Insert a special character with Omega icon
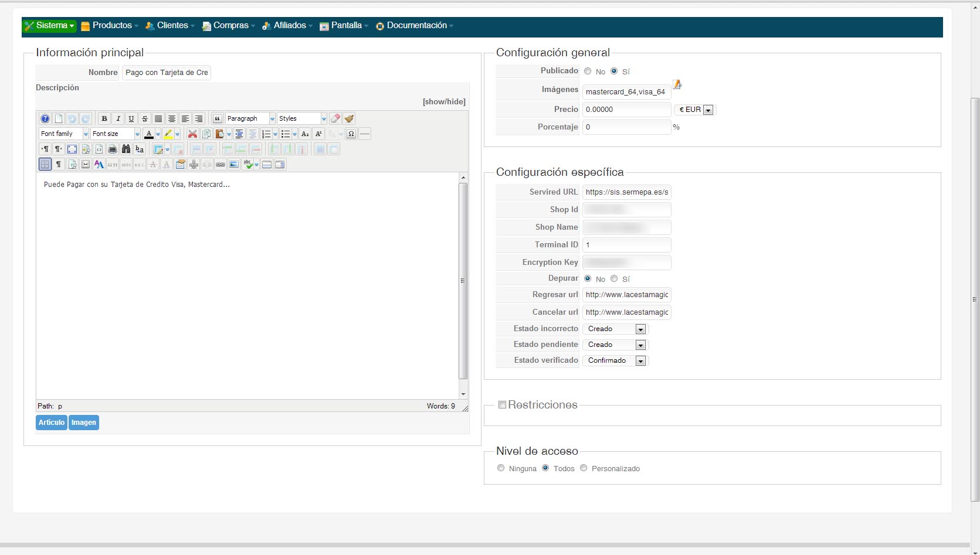The width and height of the screenshot is (980, 555). tap(351, 134)
